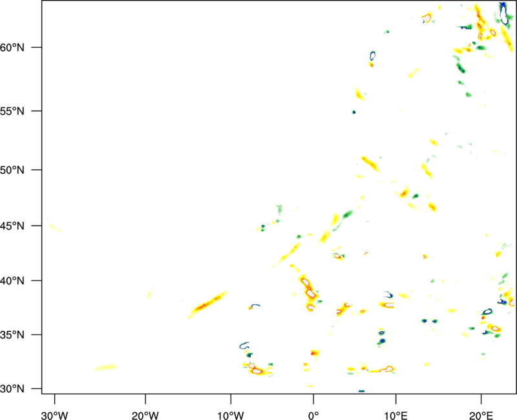
Task: Click the 55°N latitude label
Action: [12, 111]
